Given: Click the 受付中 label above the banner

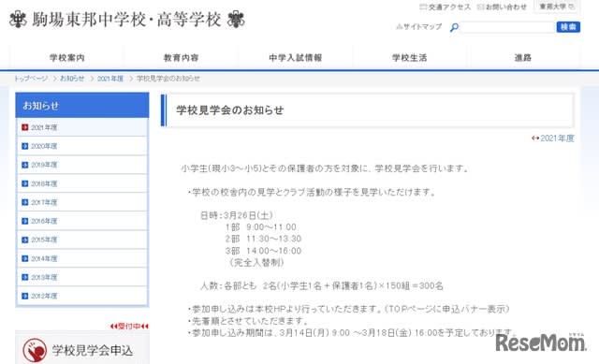Looking at the screenshot, I should (x=129, y=327).
